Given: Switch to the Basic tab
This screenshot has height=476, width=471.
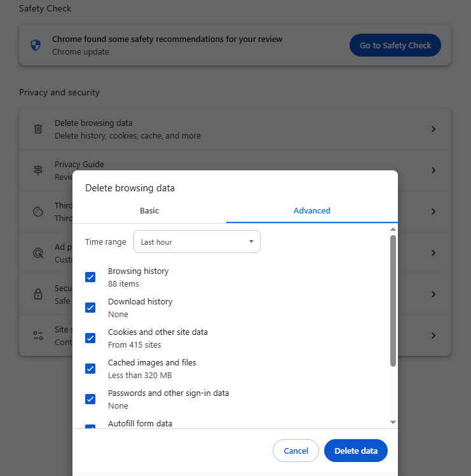Looking at the screenshot, I should (x=149, y=211).
